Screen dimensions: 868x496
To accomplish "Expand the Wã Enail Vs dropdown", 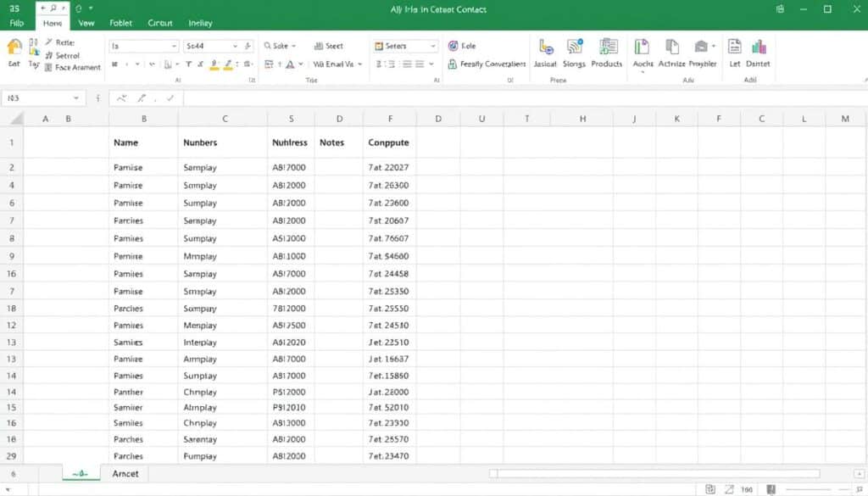I will pos(359,64).
